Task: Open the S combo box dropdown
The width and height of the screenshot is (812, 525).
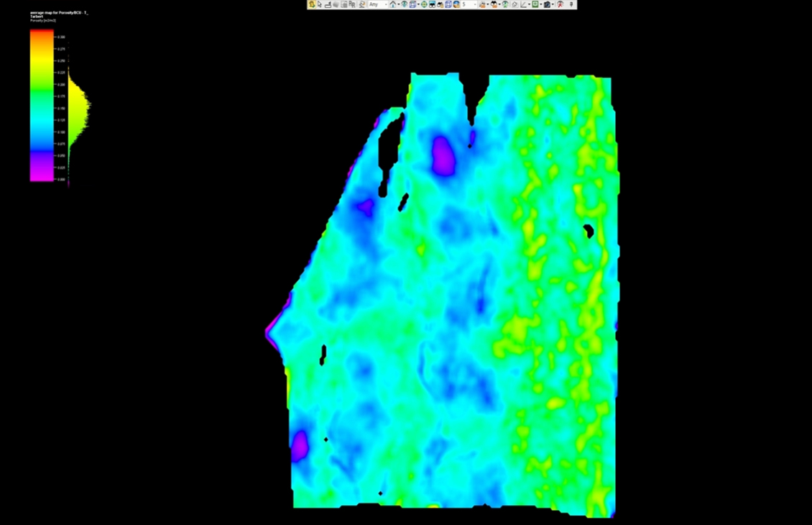Action: pyautogui.click(x=474, y=5)
